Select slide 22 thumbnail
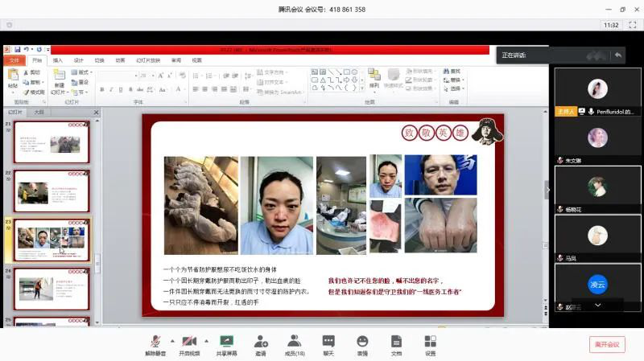Viewport: 644px width, 361px height. coord(52,191)
